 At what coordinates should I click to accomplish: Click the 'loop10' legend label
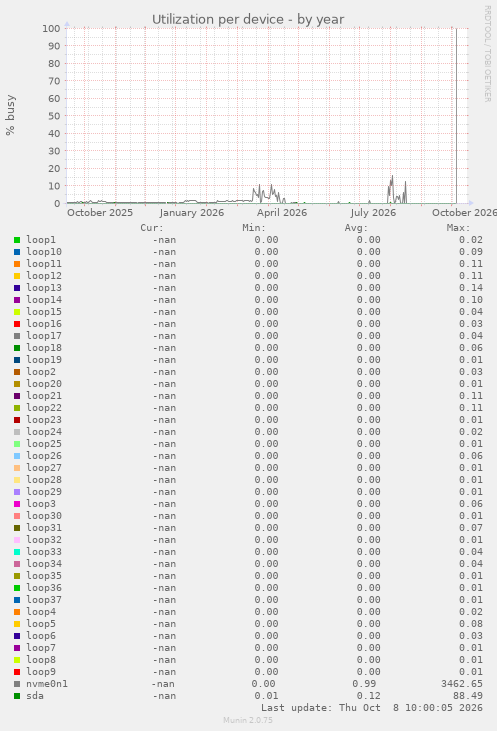coord(44,252)
